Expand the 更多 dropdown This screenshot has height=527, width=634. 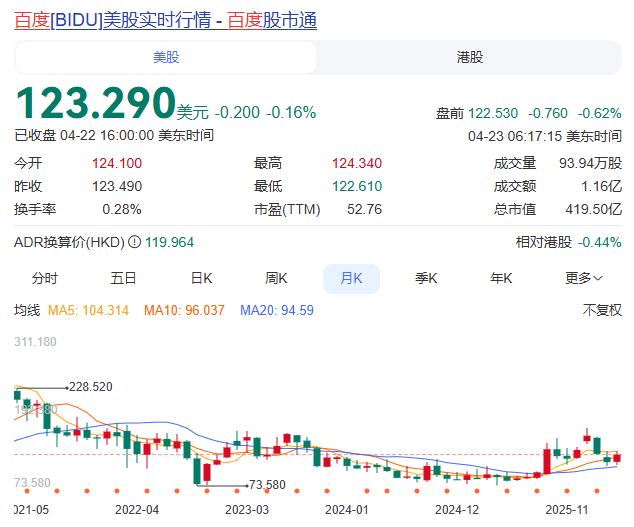coord(584,279)
